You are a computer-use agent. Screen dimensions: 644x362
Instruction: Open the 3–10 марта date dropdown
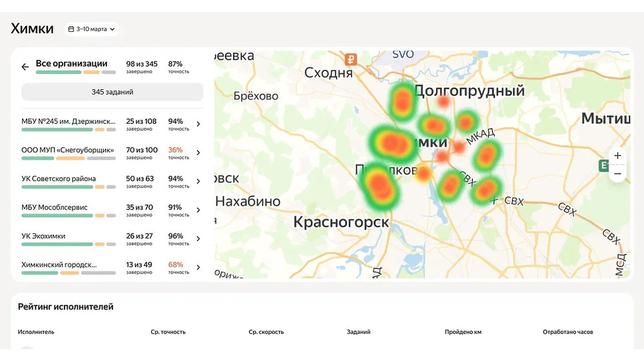click(91, 29)
